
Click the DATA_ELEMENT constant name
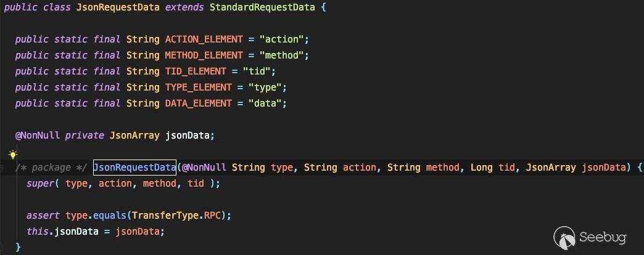(195, 103)
